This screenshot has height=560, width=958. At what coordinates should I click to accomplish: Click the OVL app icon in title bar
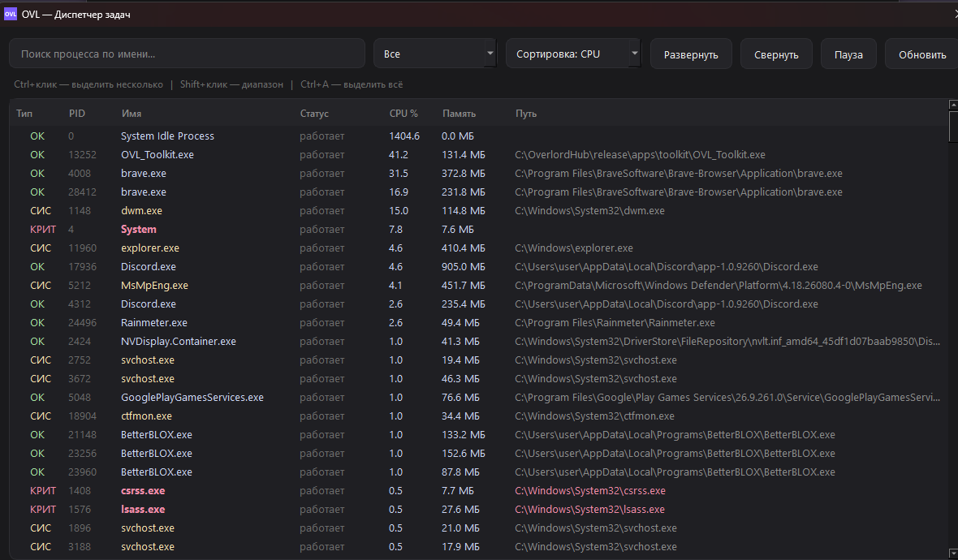tap(11, 14)
